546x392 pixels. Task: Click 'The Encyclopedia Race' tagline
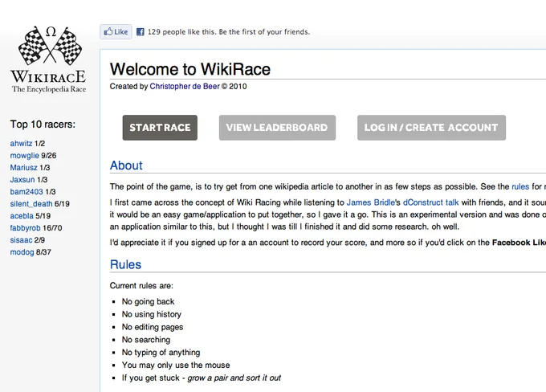[x=49, y=89]
